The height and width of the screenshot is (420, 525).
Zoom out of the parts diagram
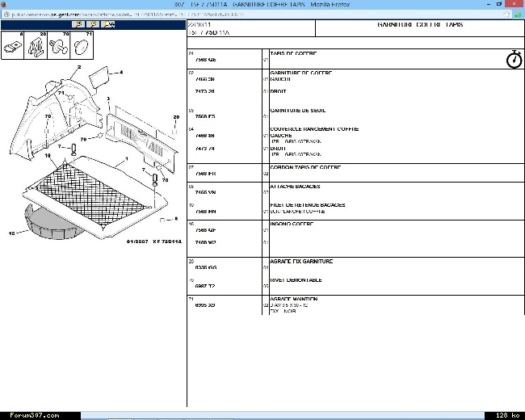click(93, 24)
